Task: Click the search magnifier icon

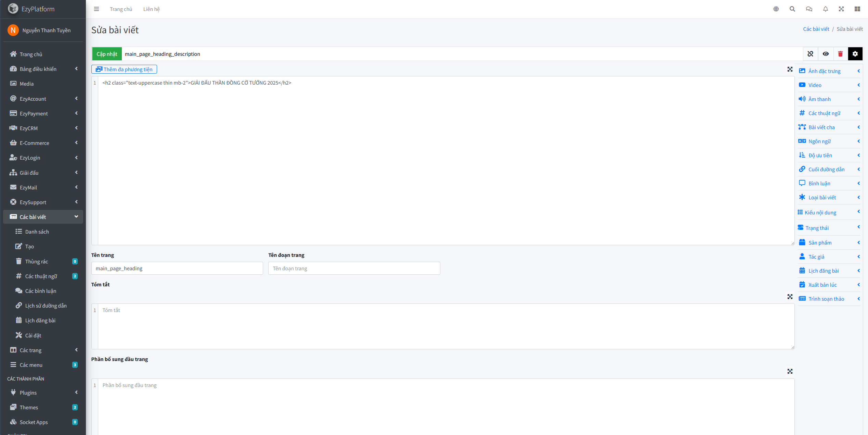Action: pyautogui.click(x=792, y=9)
